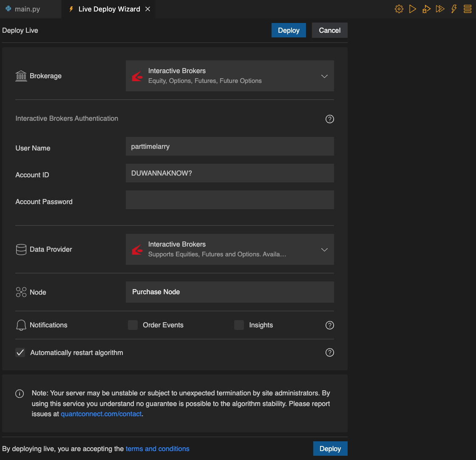Click the live deploy lightning icon
Viewport: 476px width, 460px height.
[453, 9]
